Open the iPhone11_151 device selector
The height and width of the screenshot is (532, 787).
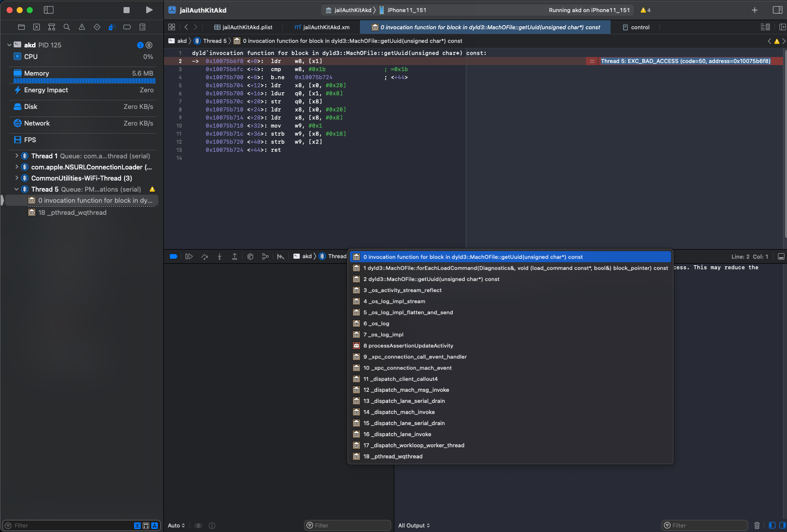[x=403, y=10]
